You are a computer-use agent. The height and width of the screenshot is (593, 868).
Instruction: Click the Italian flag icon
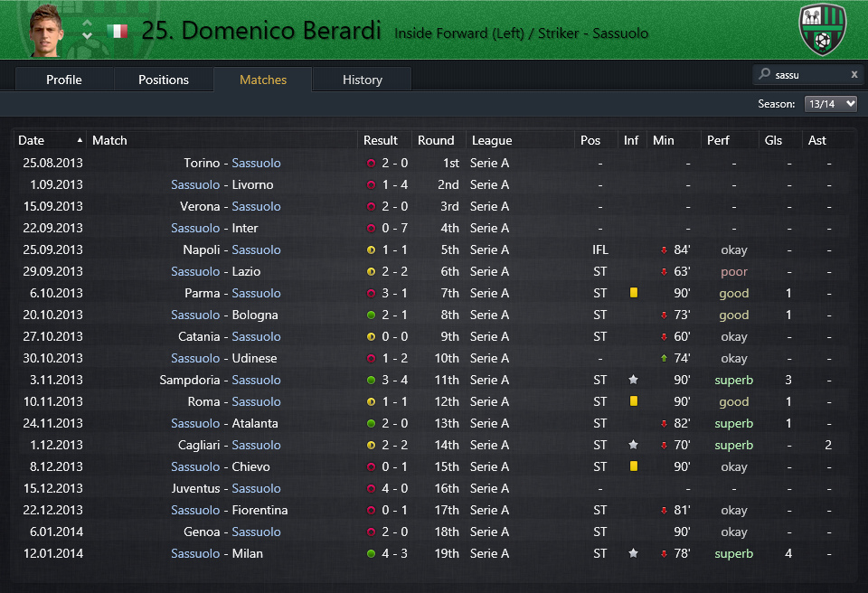click(118, 32)
